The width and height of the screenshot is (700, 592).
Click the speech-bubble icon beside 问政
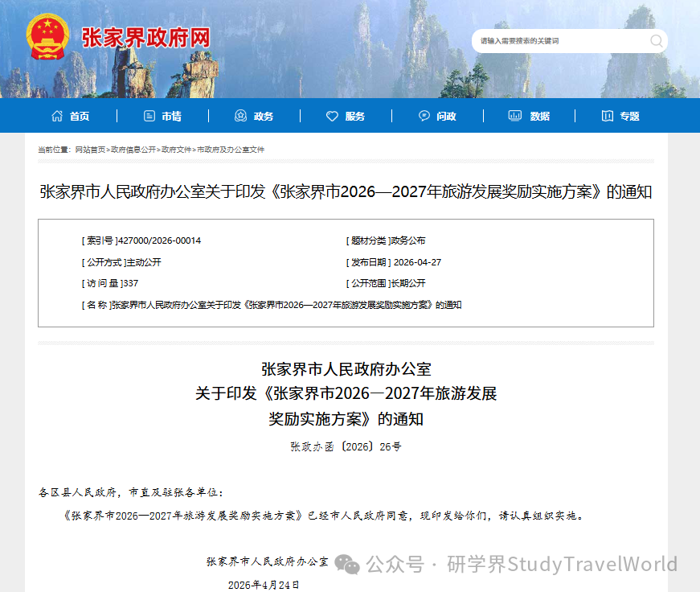(x=424, y=115)
